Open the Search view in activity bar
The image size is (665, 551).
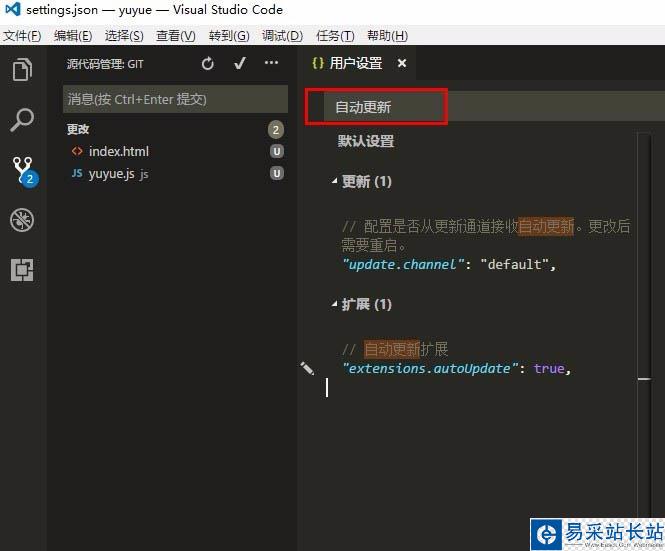[x=22, y=120]
